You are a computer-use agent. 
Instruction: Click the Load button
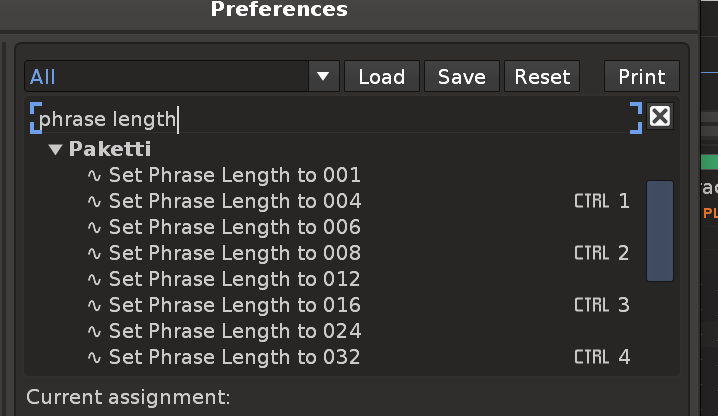[381, 77]
